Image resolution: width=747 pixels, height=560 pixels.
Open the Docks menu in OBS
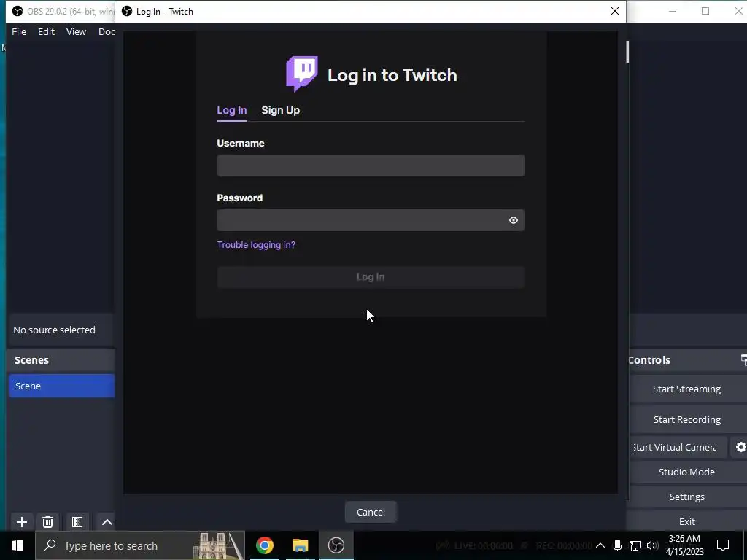click(x=107, y=31)
